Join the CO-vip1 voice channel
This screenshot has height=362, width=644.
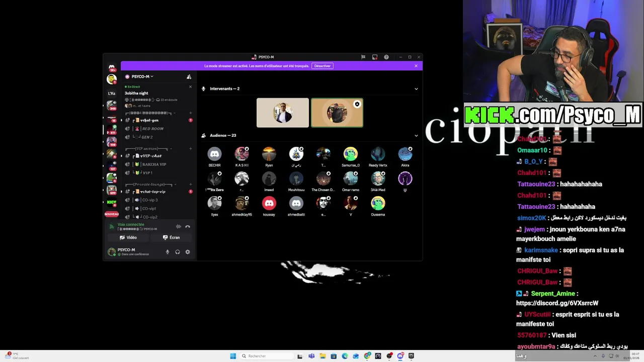point(158,209)
